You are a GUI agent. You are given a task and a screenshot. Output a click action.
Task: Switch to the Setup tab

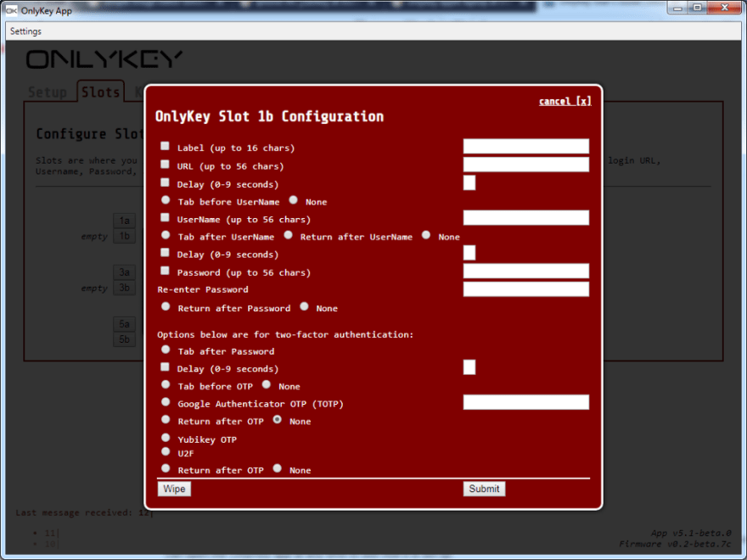pos(48,92)
